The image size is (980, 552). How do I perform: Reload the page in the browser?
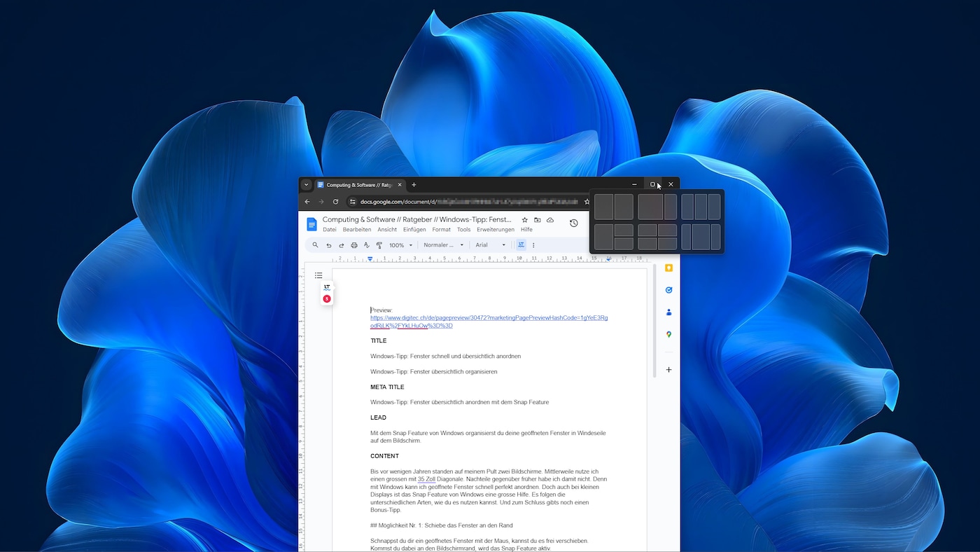[335, 202]
